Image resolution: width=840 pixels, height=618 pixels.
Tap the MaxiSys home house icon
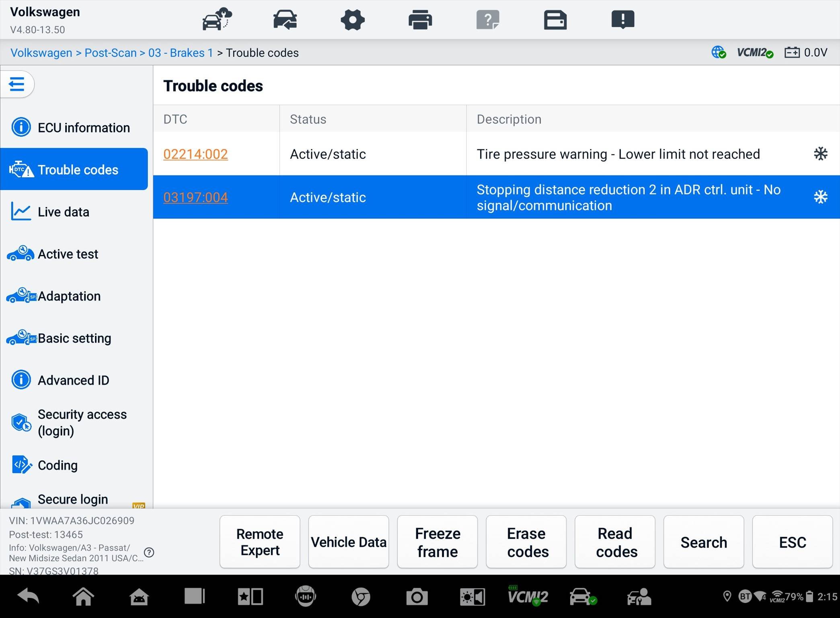coord(139,597)
